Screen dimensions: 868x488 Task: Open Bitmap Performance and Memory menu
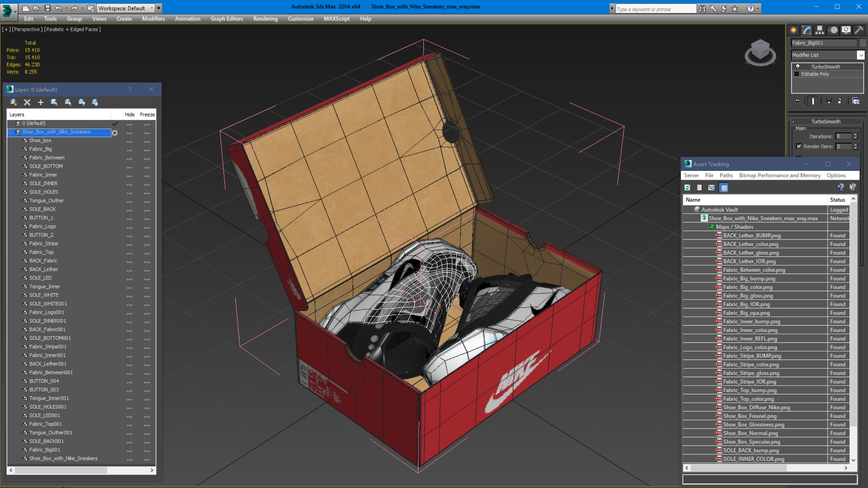(x=780, y=175)
